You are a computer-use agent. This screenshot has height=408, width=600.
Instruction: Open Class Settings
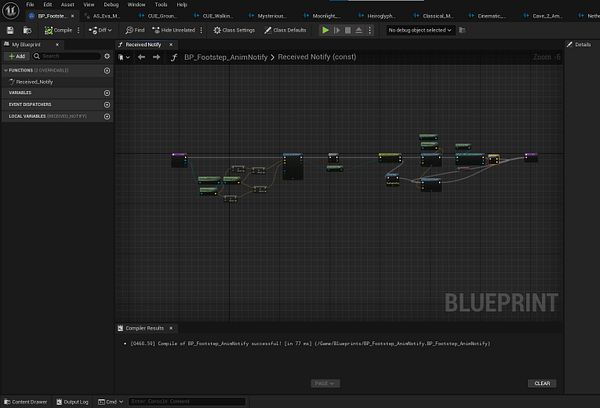pyautogui.click(x=234, y=30)
